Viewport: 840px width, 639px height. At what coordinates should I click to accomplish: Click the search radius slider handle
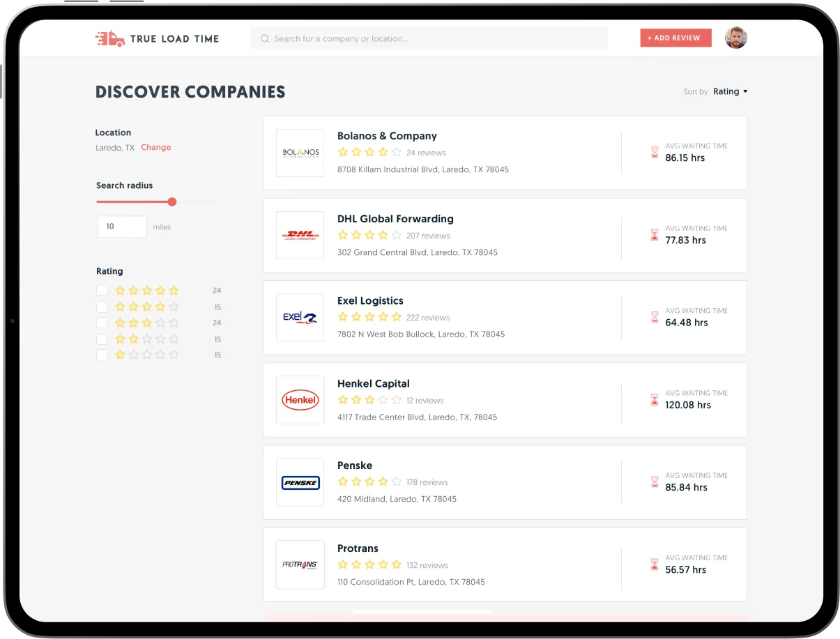click(x=172, y=201)
